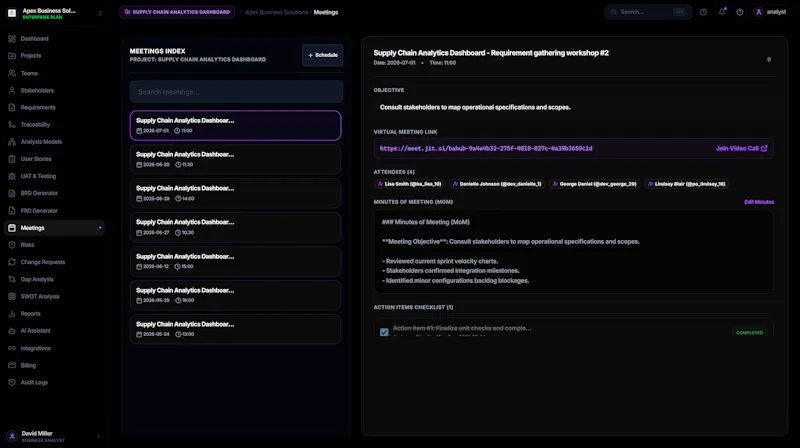Focus the Search meetings field
This screenshot has width=800, height=448.
point(236,92)
